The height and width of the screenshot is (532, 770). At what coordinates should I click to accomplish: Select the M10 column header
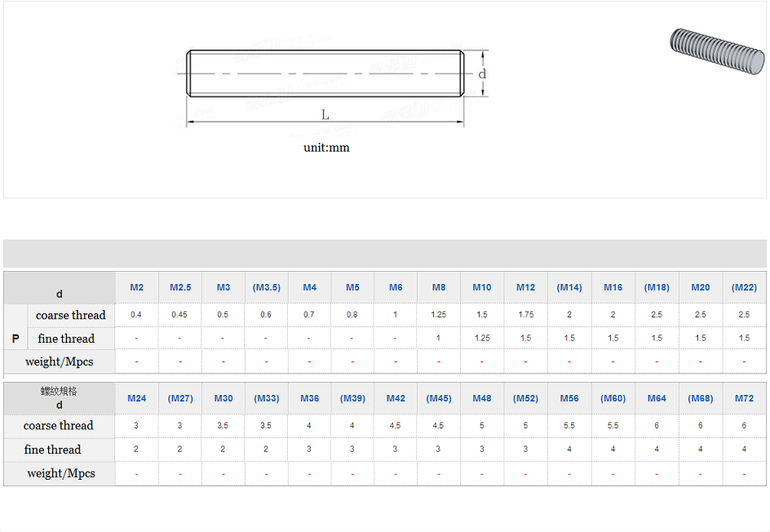point(482,287)
